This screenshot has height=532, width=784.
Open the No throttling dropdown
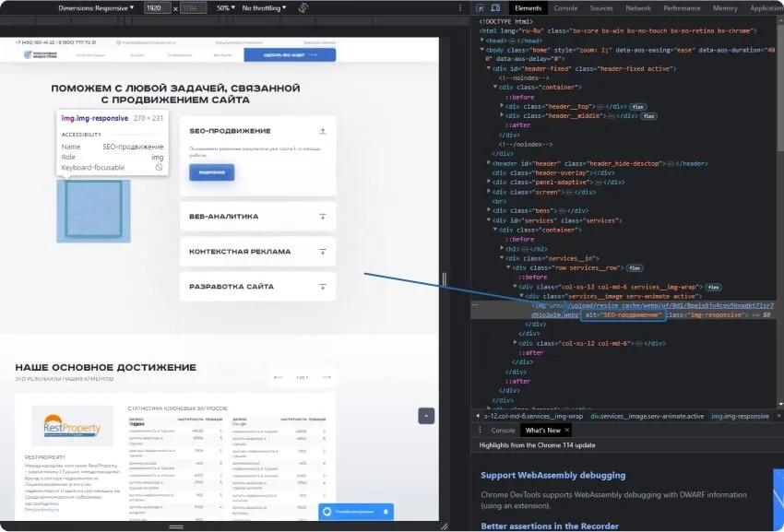[x=264, y=8]
